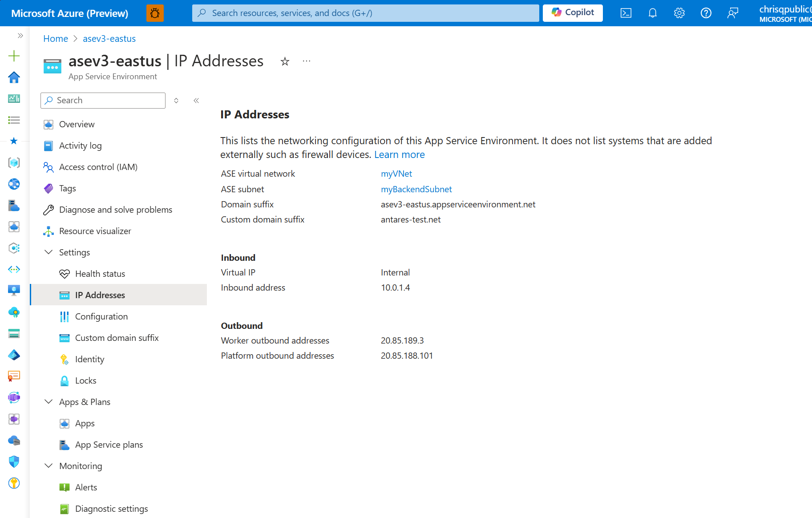Open the more options ellipsis by title
The image size is (812, 518).
pos(307,61)
